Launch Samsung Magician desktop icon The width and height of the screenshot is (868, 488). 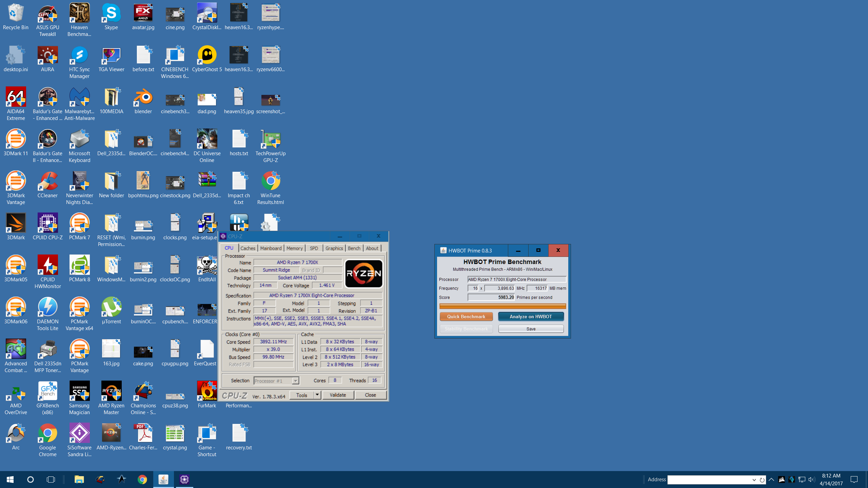(79, 398)
